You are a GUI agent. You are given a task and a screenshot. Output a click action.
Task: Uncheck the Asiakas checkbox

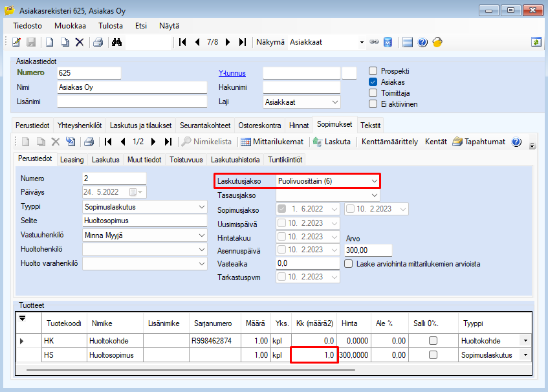pos(373,82)
